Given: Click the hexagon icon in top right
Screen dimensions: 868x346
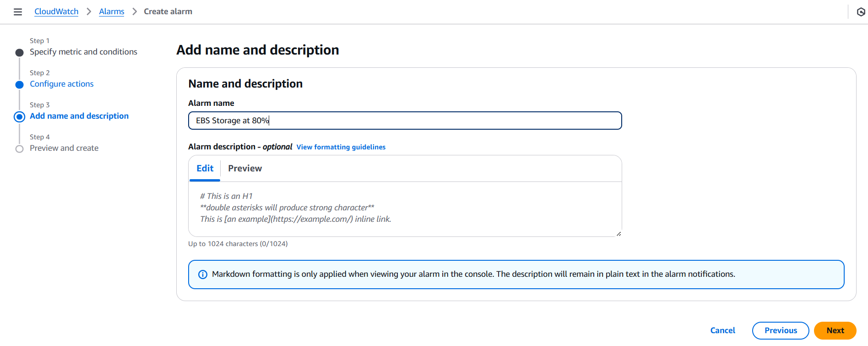Looking at the screenshot, I should [861, 12].
